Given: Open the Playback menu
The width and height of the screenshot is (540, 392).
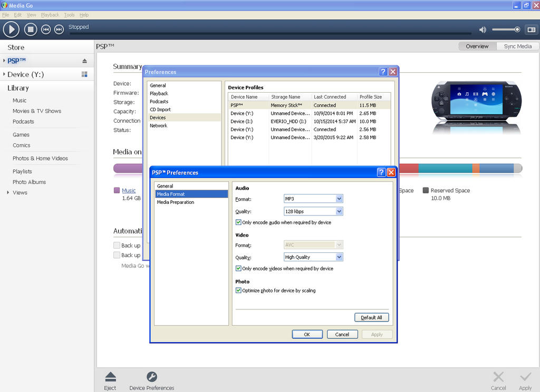Looking at the screenshot, I should pyautogui.click(x=50, y=15).
